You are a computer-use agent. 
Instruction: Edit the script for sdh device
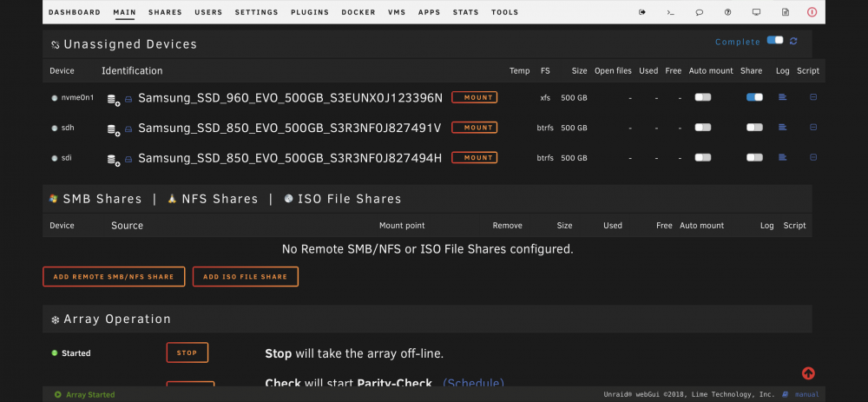813,127
